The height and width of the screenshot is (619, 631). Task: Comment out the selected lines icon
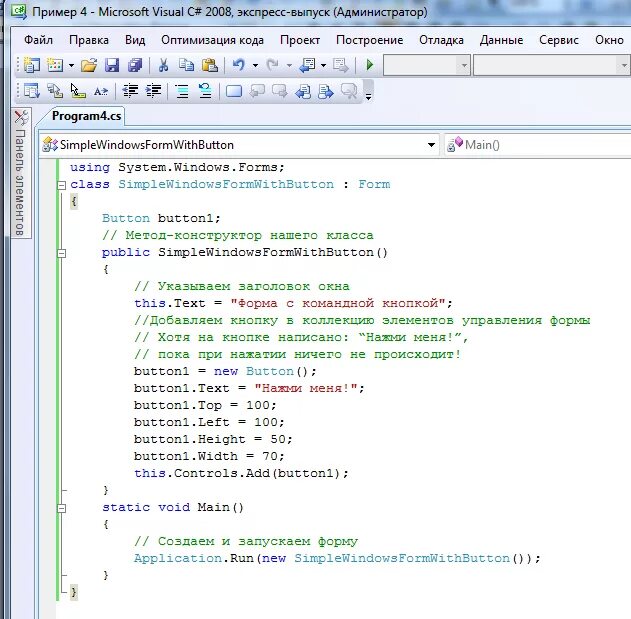tap(182, 91)
